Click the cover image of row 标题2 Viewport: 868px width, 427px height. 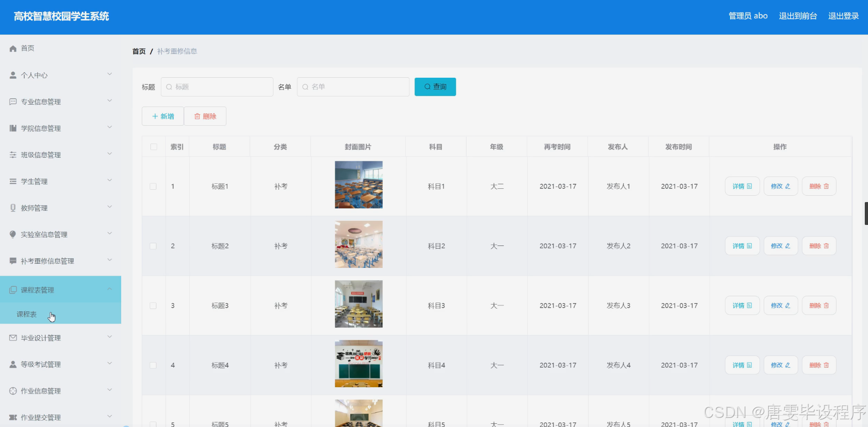tap(359, 244)
